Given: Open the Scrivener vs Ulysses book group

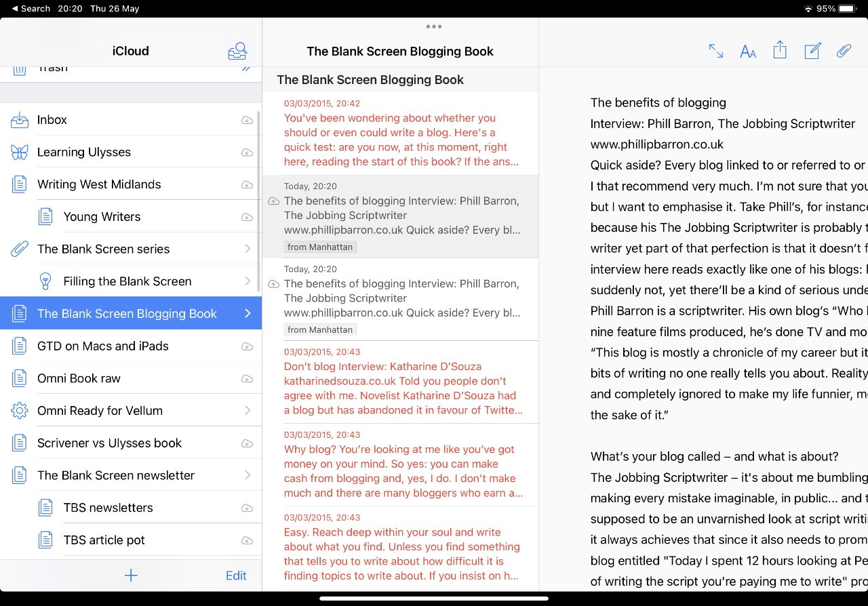Looking at the screenshot, I should tap(109, 443).
